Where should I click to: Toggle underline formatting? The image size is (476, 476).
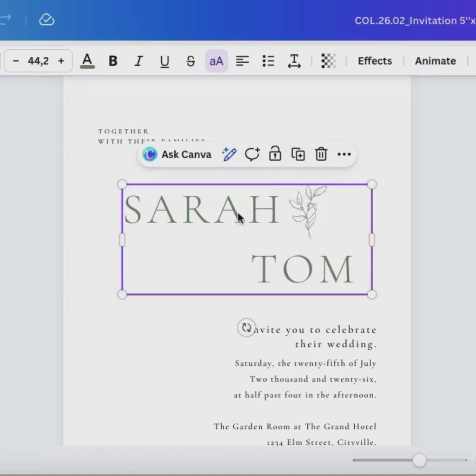pyautogui.click(x=165, y=61)
